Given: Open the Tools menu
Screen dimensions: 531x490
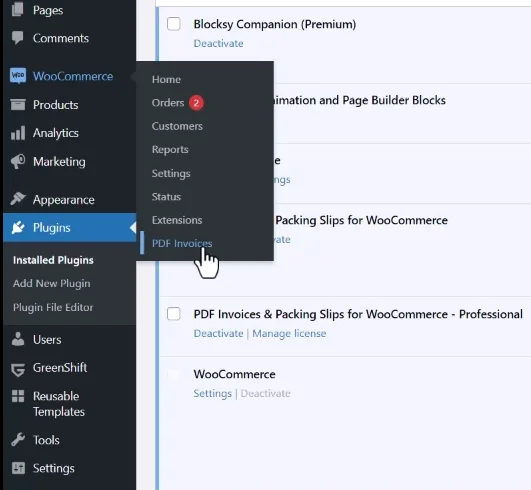Looking at the screenshot, I should (x=46, y=440).
